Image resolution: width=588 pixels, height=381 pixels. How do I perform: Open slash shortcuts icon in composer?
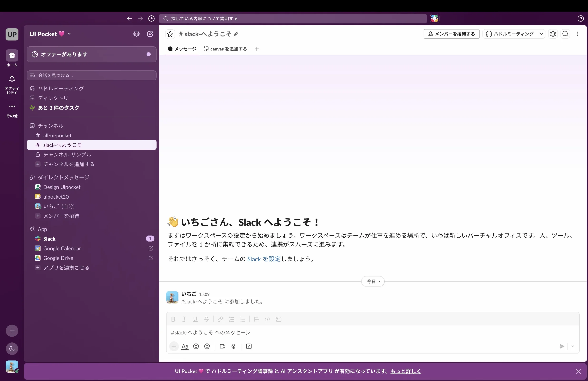click(249, 346)
